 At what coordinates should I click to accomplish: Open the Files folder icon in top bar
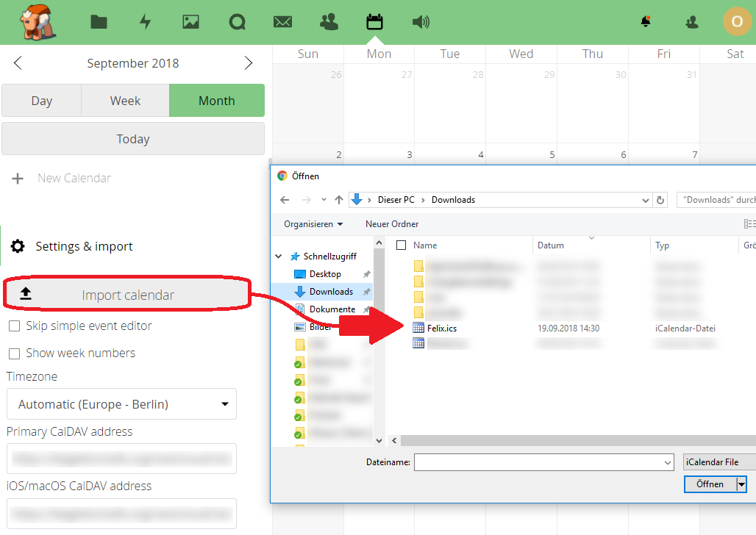[99, 22]
